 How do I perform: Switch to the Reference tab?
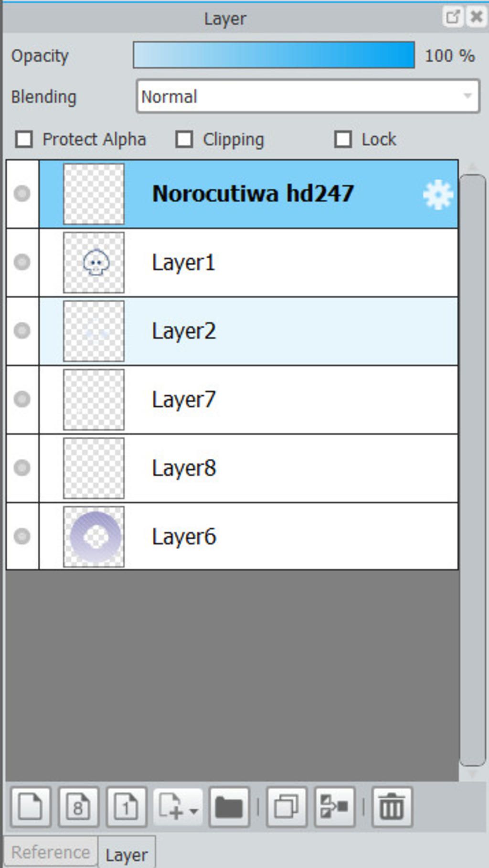[50, 852]
